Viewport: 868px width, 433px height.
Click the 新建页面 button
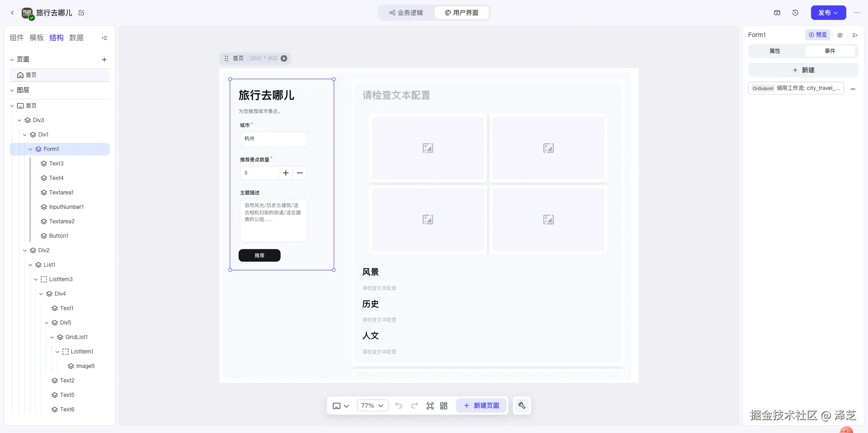pyautogui.click(x=481, y=405)
